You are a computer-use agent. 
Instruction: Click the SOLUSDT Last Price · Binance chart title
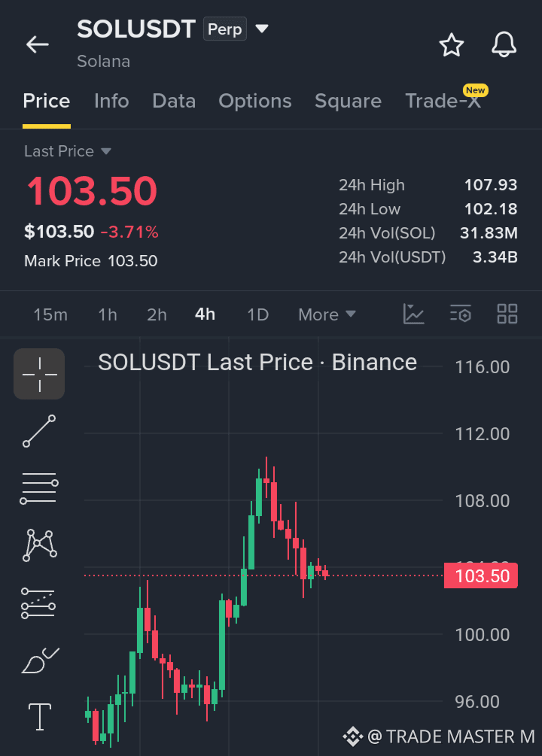point(257,362)
